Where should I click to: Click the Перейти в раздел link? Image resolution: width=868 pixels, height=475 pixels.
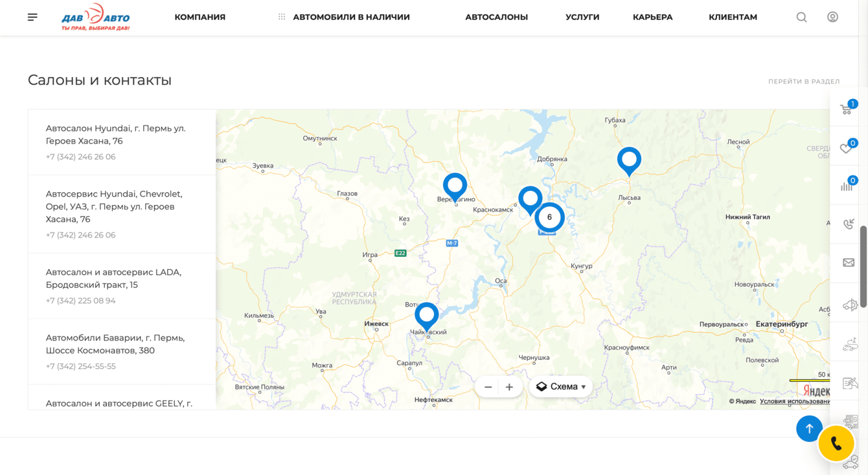[804, 82]
